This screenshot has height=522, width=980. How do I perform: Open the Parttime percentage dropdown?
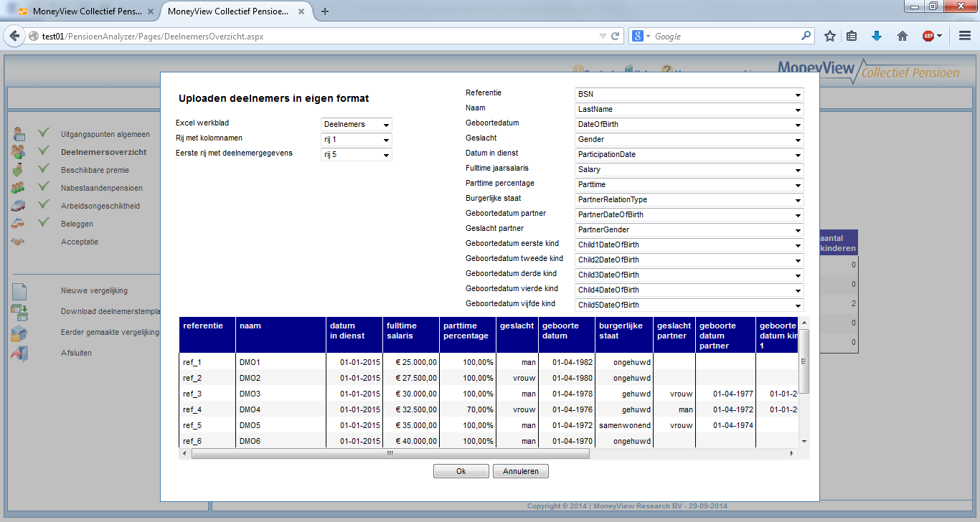(689, 184)
